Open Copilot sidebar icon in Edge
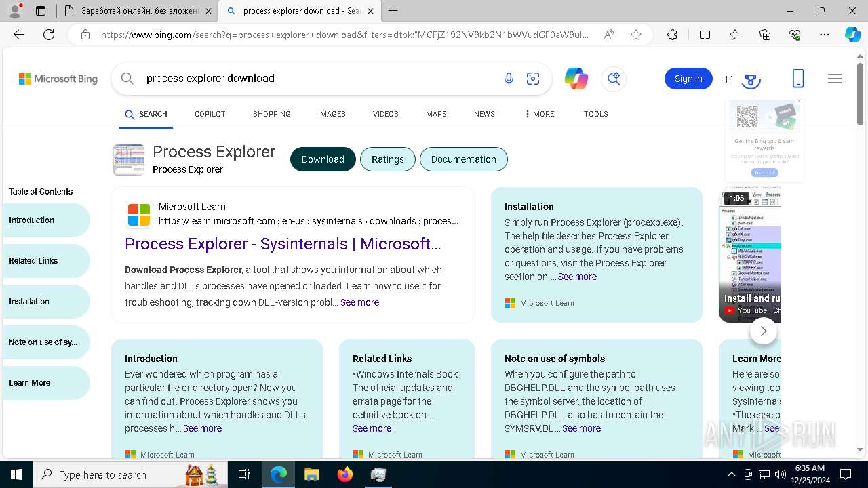The image size is (868, 488). 852,35
